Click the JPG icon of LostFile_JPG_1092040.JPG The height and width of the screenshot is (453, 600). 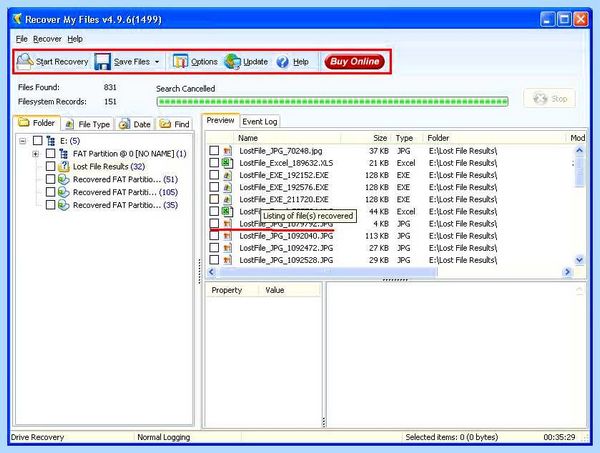(228, 236)
